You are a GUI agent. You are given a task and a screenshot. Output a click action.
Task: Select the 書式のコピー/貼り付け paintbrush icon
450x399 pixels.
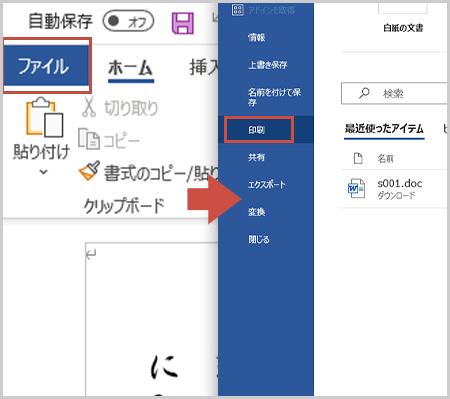click(x=89, y=170)
